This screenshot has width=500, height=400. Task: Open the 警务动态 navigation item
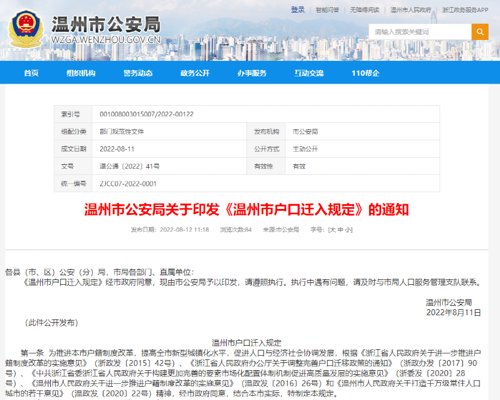click(138, 73)
